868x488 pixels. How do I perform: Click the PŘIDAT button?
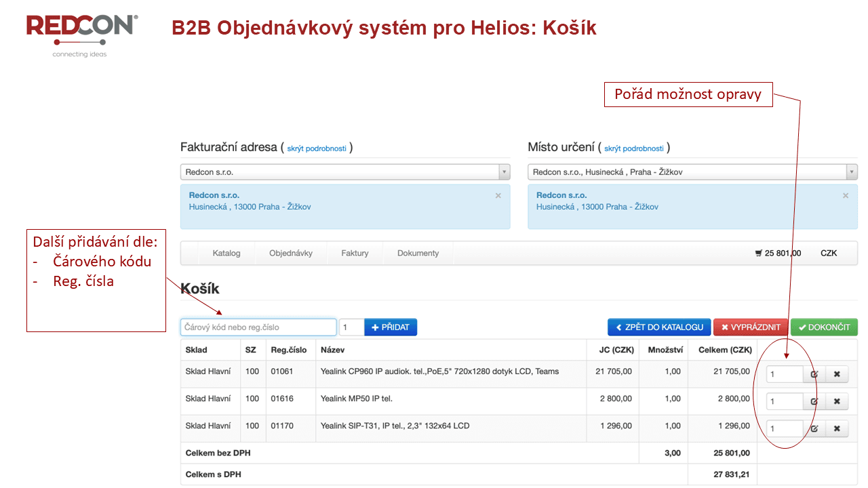(x=391, y=327)
